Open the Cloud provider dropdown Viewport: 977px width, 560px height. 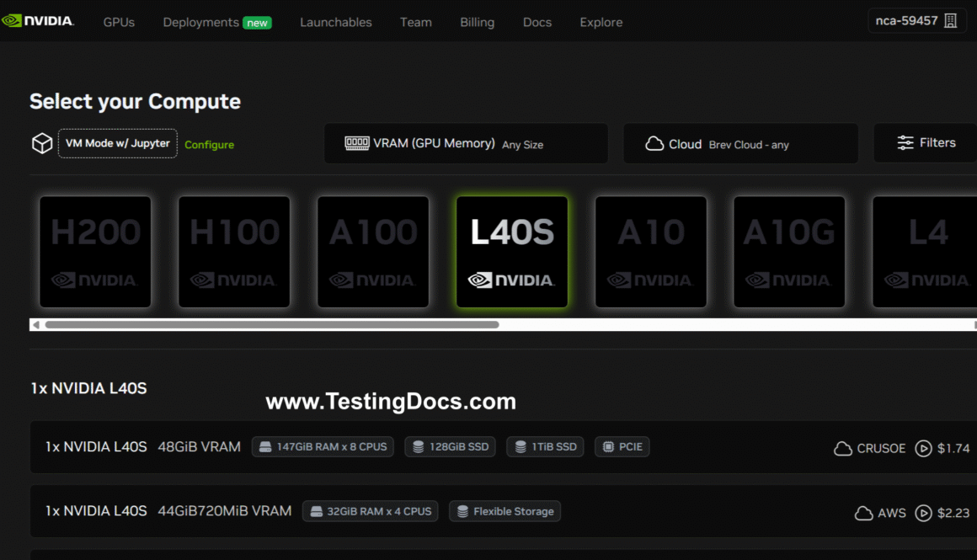(740, 144)
